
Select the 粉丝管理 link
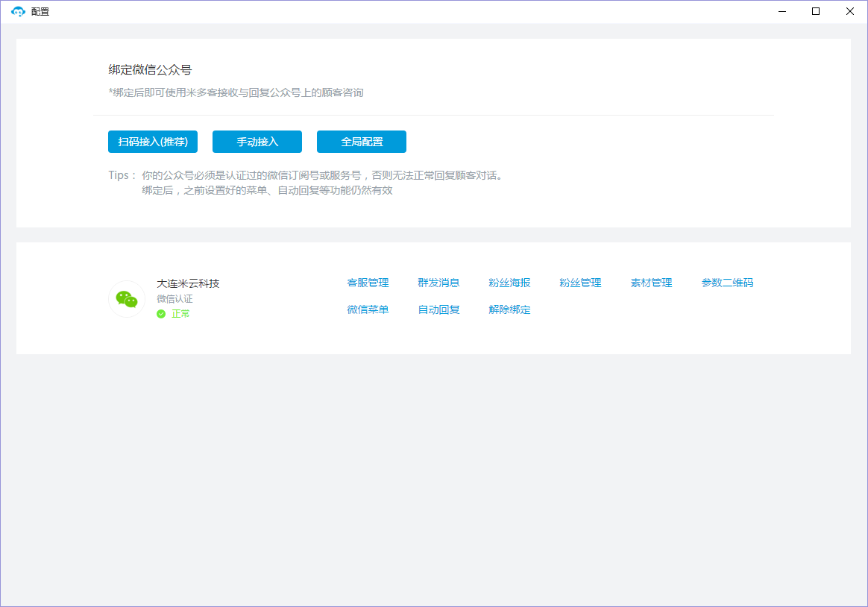pos(580,283)
